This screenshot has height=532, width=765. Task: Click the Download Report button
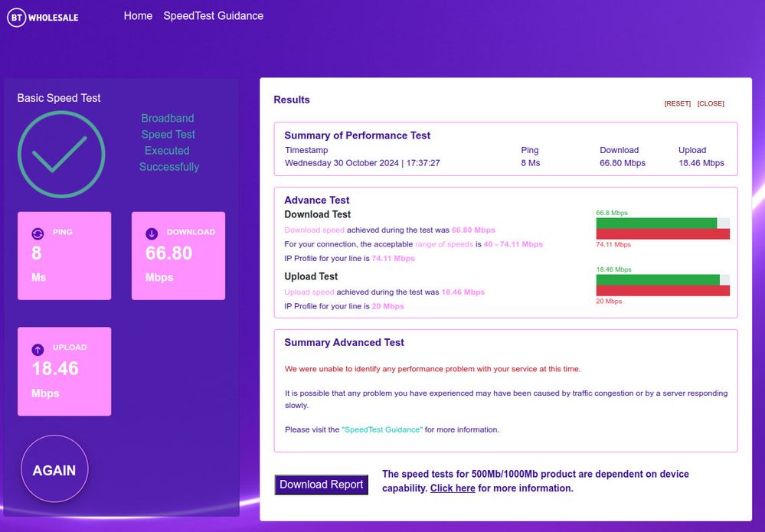tap(321, 485)
